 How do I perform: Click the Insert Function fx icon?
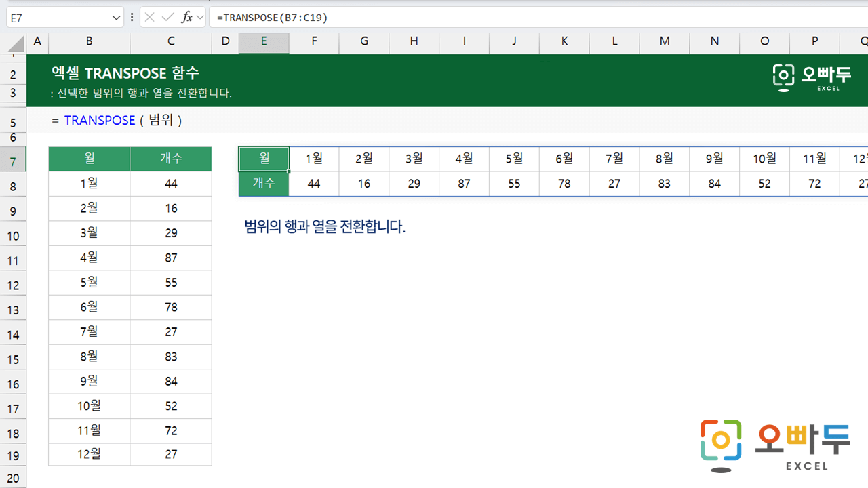coord(186,18)
